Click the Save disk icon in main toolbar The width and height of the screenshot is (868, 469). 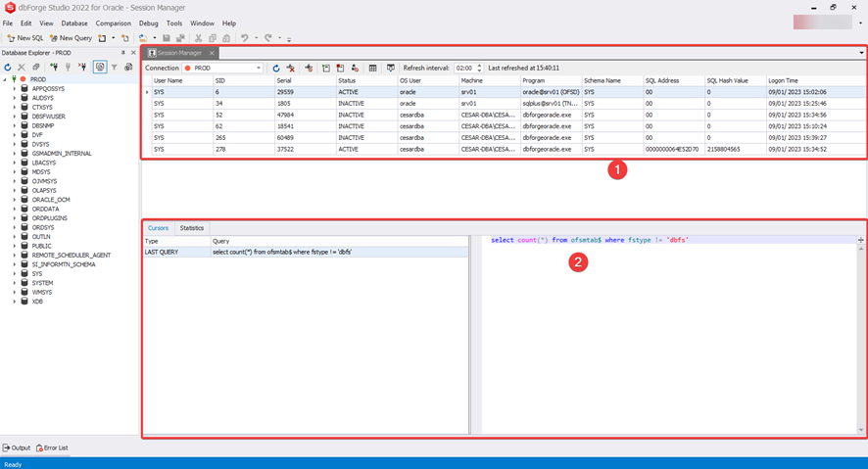167,38
